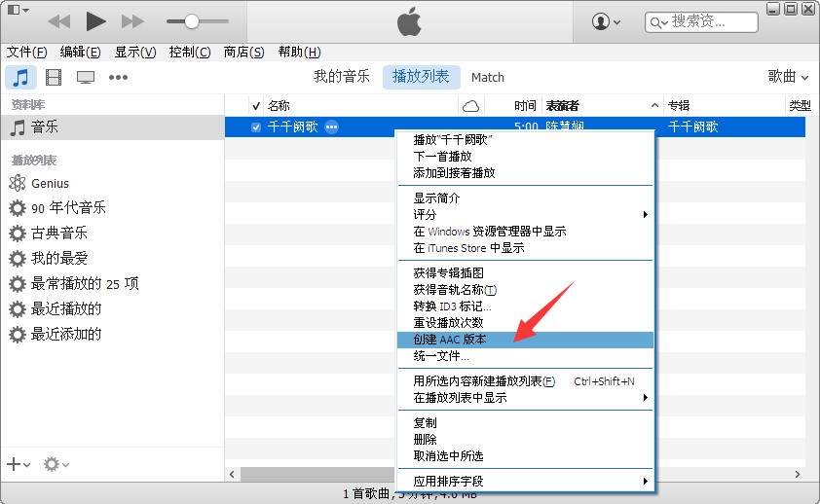Image resolution: width=820 pixels, height=504 pixels.
Task: Choose 显示简介 from context menu
Action: (526, 198)
